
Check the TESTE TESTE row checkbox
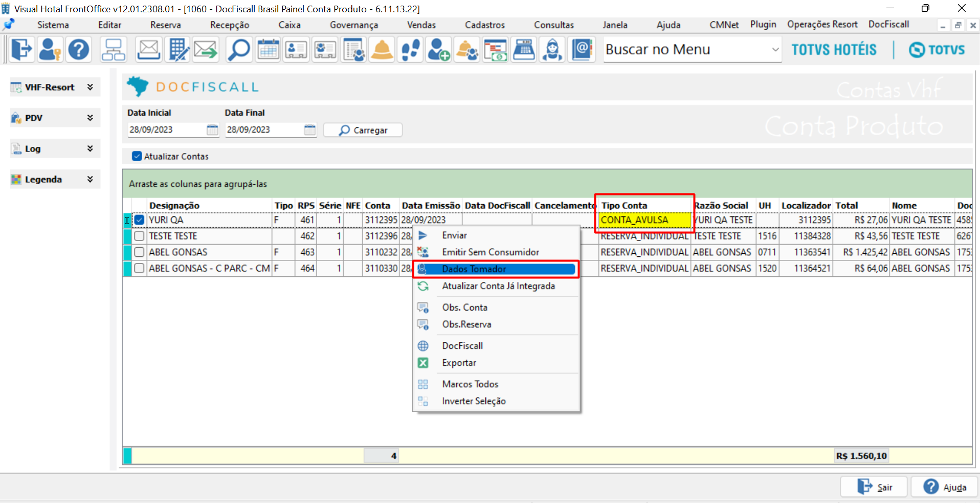(139, 236)
